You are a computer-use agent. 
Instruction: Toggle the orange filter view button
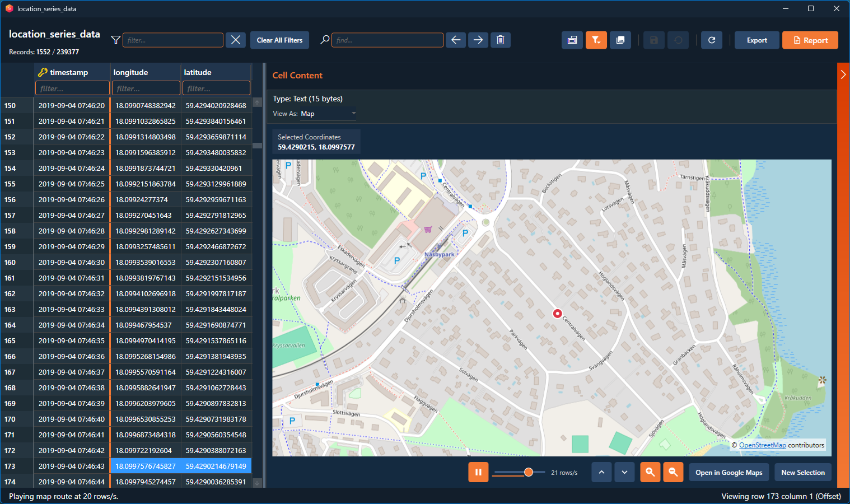596,40
